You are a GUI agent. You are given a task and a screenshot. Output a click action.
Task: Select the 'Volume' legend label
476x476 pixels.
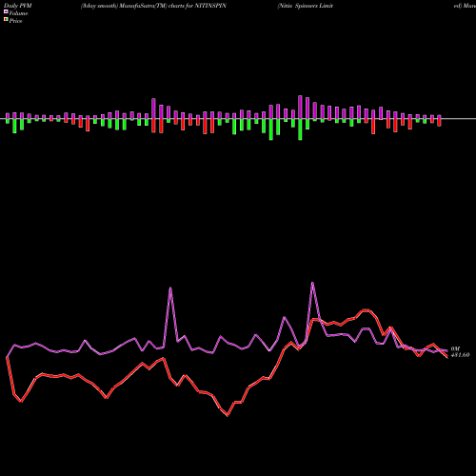click(18, 13)
